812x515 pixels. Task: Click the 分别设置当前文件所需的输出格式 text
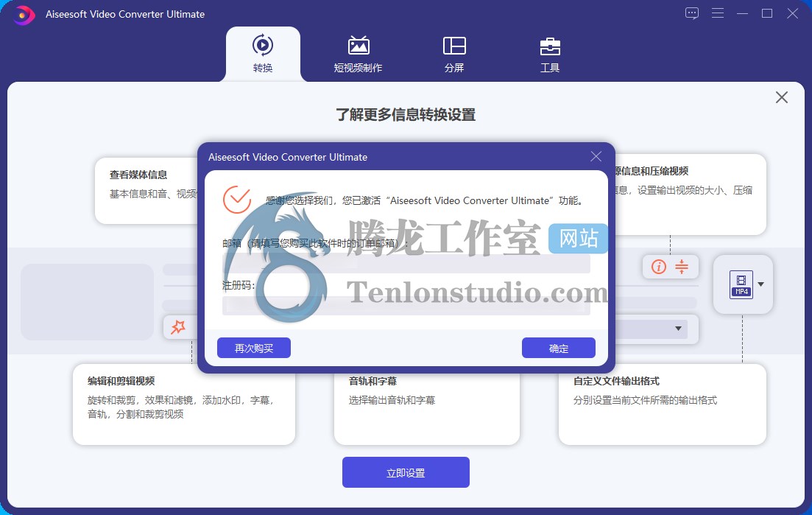[645, 400]
